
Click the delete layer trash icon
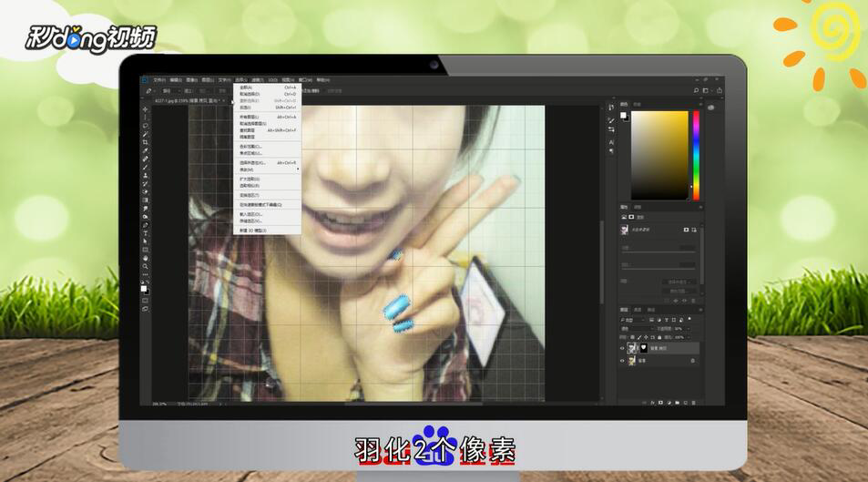(x=694, y=403)
